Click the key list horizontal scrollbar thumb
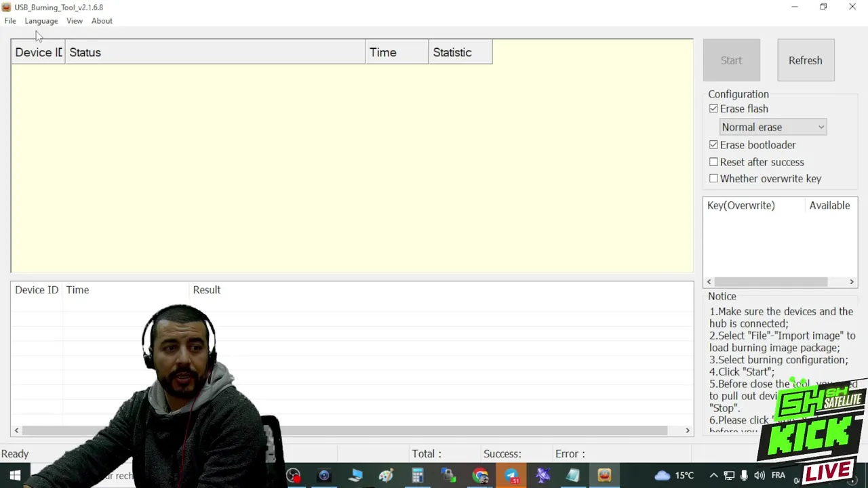Viewport: 868px width, 488px height. click(x=771, y=282)
